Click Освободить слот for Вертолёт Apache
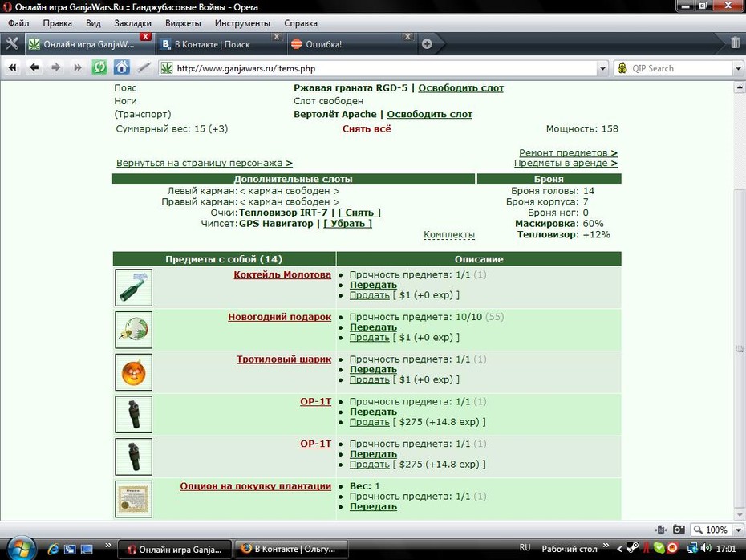 (429, 114)
